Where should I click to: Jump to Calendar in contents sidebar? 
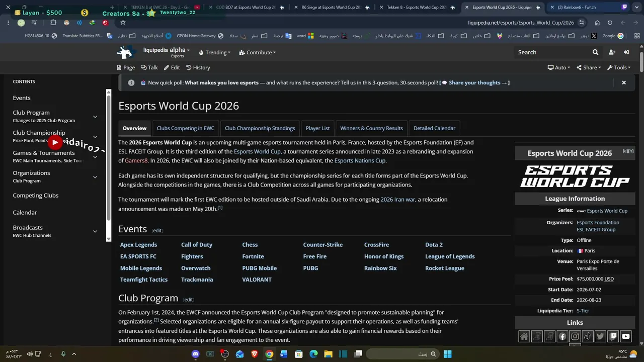click(x=25, y=213)
